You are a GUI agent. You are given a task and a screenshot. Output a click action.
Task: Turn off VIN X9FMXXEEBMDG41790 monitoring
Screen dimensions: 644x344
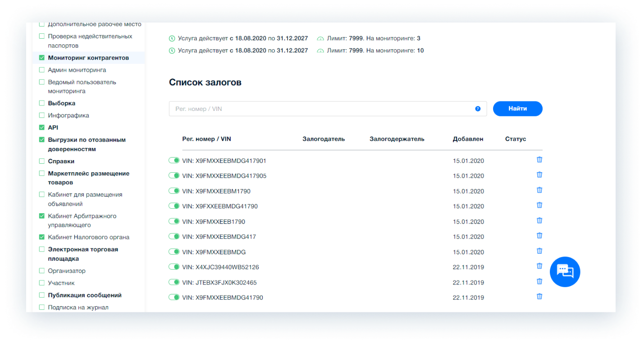click(174, 297)
